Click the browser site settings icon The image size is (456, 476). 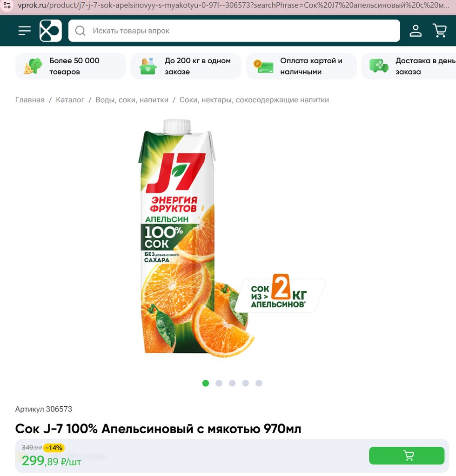pos(7,5)
